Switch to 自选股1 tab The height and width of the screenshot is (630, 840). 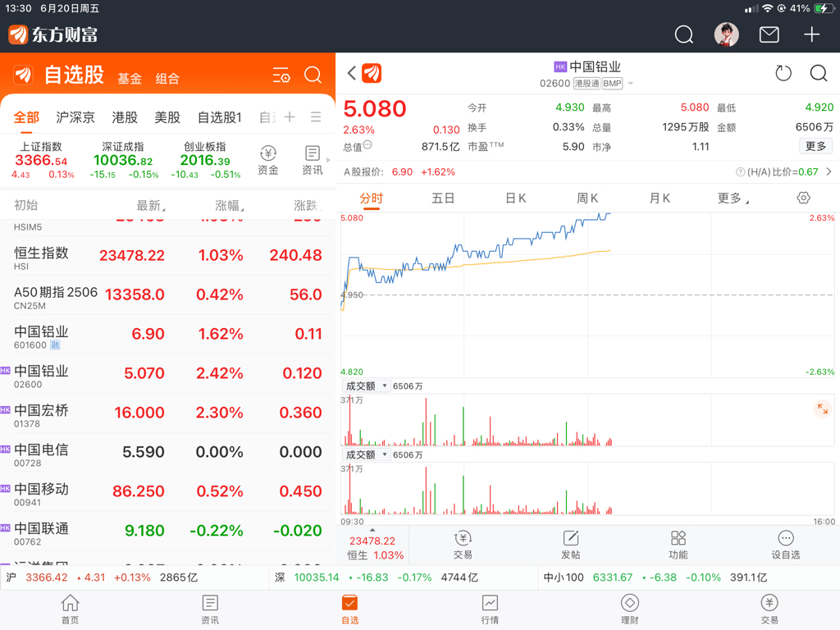(x=220, y=116)
